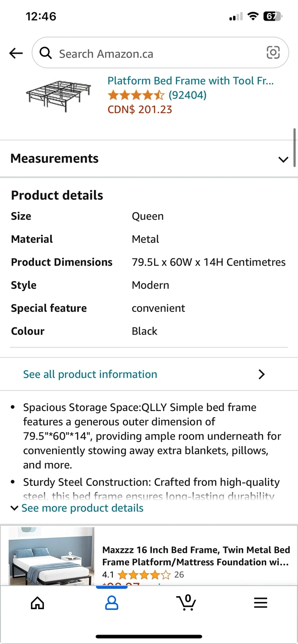
Task: Tap the arrow beside See all product information
Action: click(262, 374)
